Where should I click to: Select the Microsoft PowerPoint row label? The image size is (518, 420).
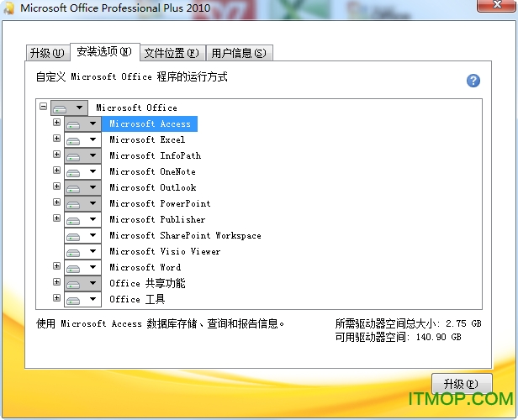pos(160,203)
